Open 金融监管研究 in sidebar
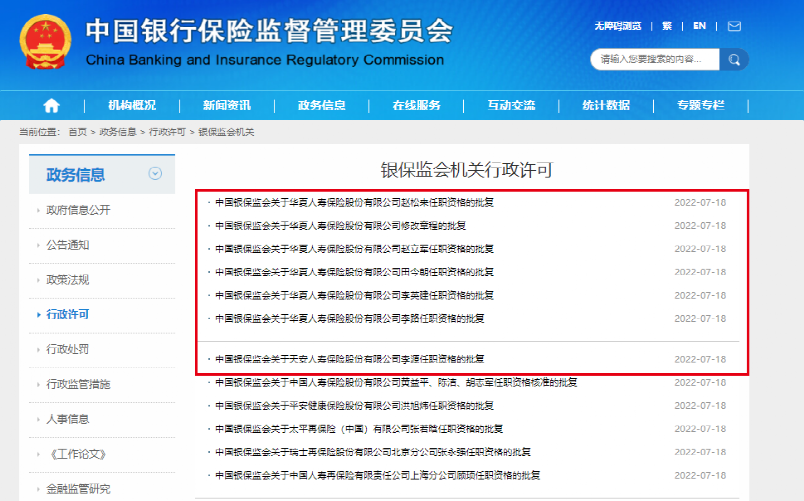 coord(78,489)
